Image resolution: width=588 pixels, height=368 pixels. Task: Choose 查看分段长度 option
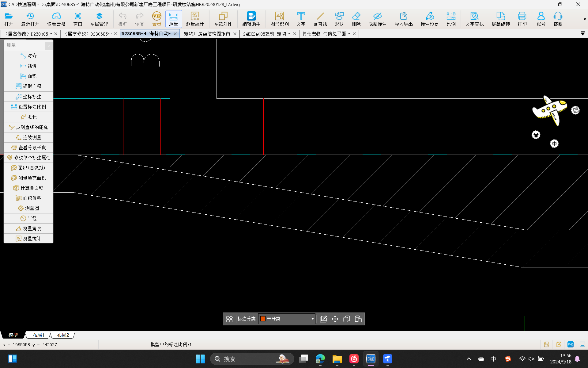pyautogui.click(x=28, y=148)
